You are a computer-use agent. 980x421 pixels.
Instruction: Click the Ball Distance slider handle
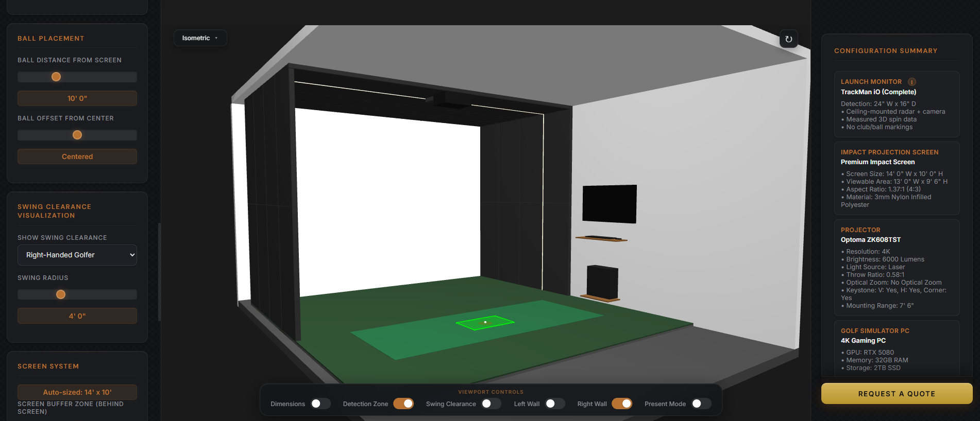click(56, 77)
